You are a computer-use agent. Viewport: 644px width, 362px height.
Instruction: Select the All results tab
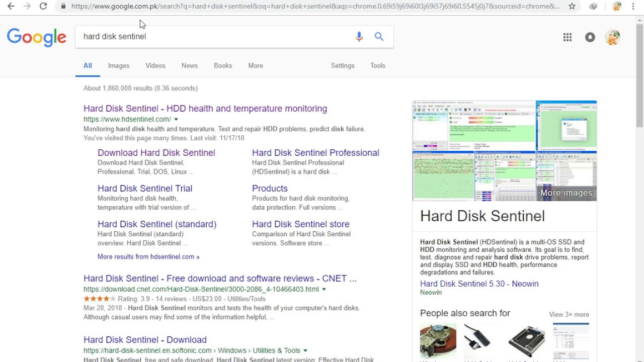pos(88,65)
